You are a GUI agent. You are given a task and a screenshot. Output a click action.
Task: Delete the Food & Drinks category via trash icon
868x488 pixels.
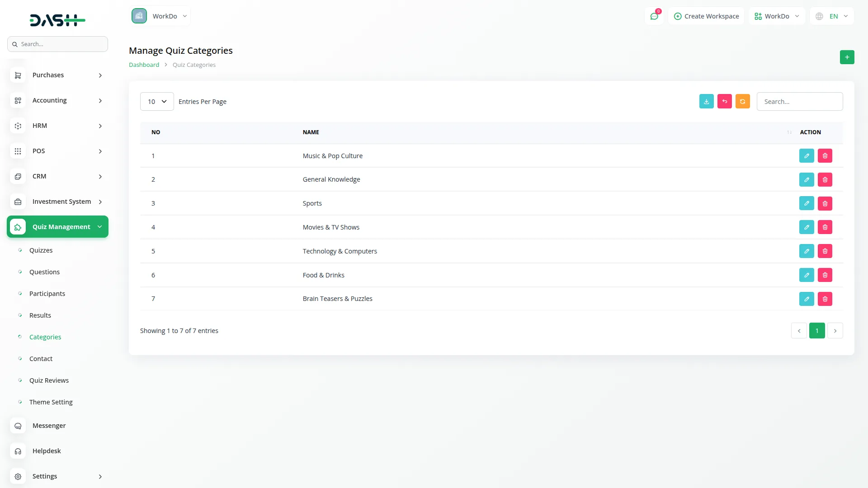tap(825, 275)
